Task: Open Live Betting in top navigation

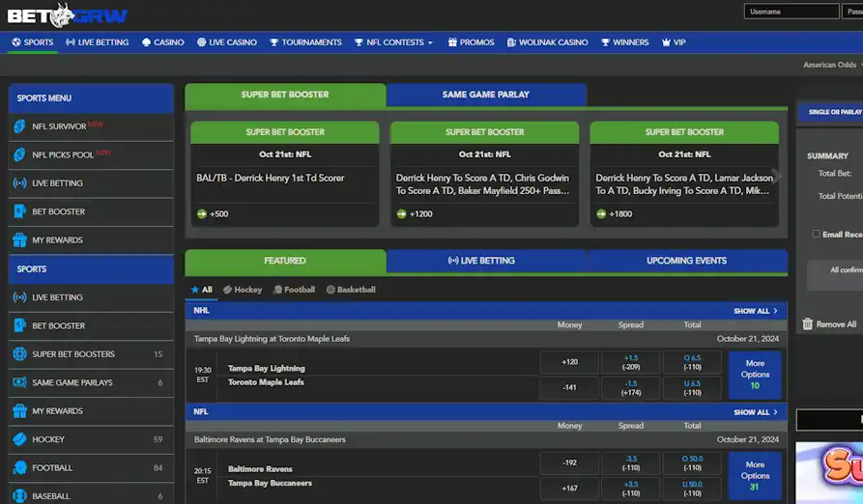Action: pos(98,42)
